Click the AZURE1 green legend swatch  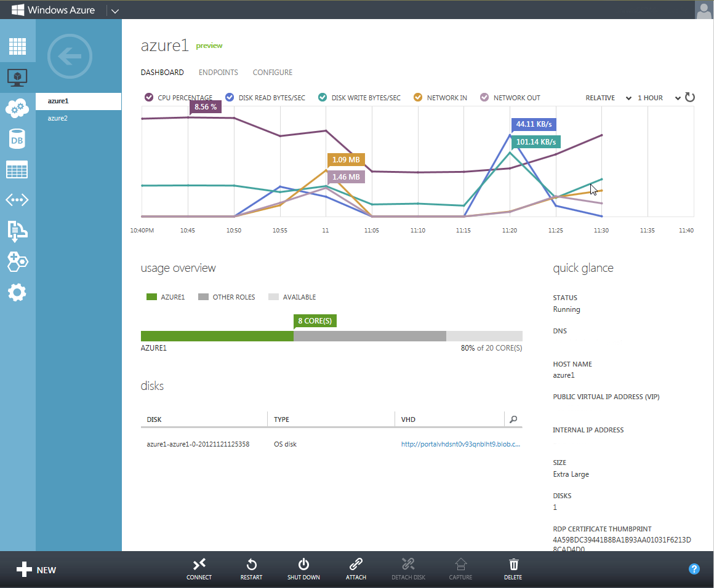pos(151,296)
